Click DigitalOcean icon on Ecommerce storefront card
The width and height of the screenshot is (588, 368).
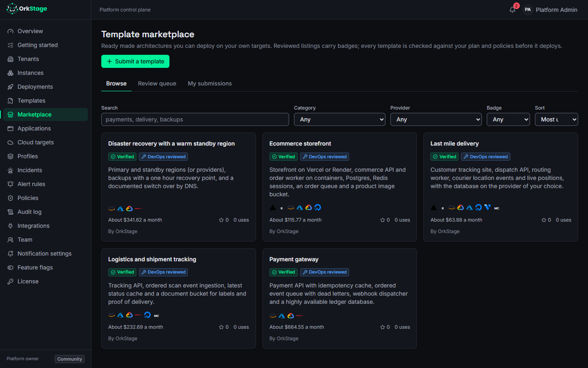318,208
